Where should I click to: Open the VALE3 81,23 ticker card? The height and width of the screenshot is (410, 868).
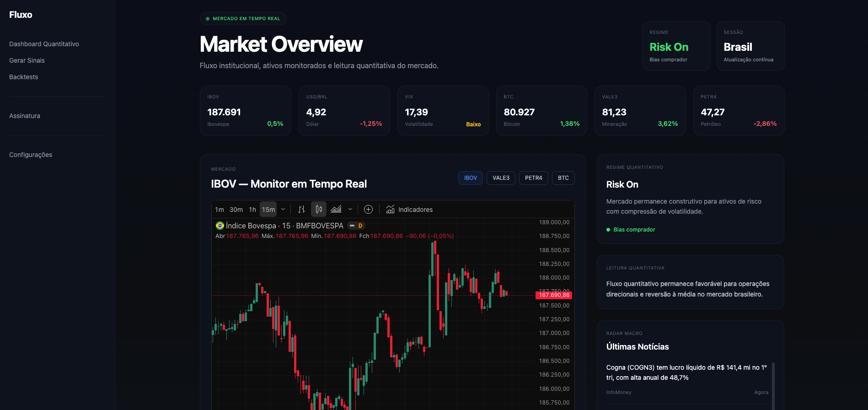640,111
